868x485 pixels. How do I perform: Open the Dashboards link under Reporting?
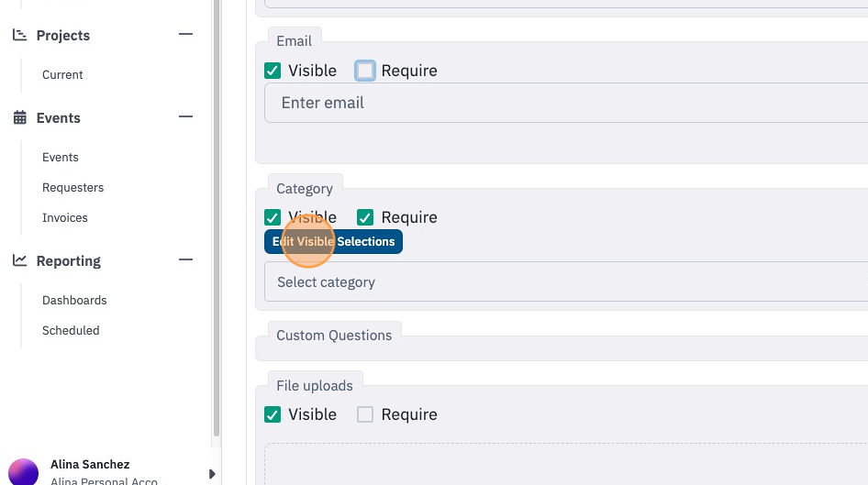74,301
